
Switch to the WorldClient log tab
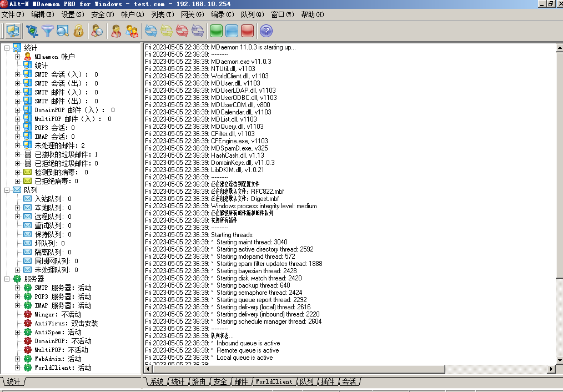[274, 381]
